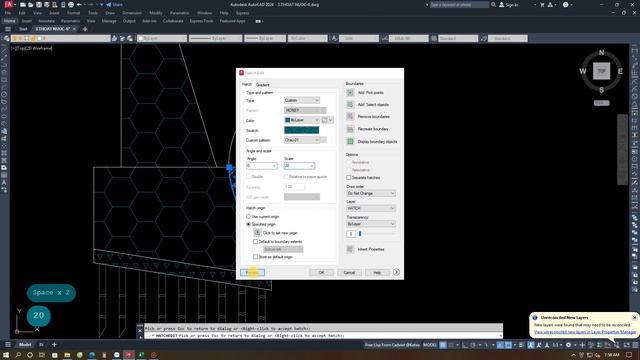Click the search keyword box in title bar
The width and height of the screenshot is (640, 360).
459,5
